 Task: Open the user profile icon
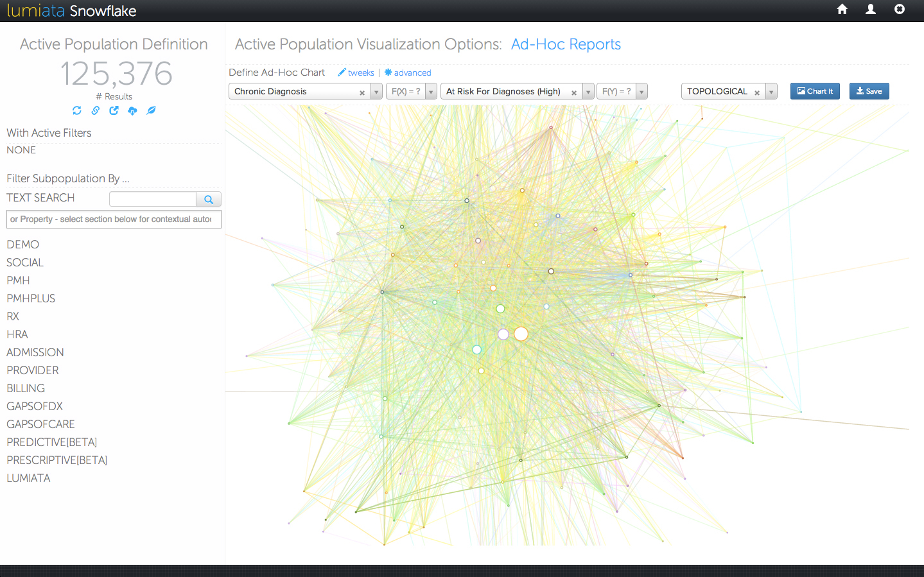(x=871, y=9)
